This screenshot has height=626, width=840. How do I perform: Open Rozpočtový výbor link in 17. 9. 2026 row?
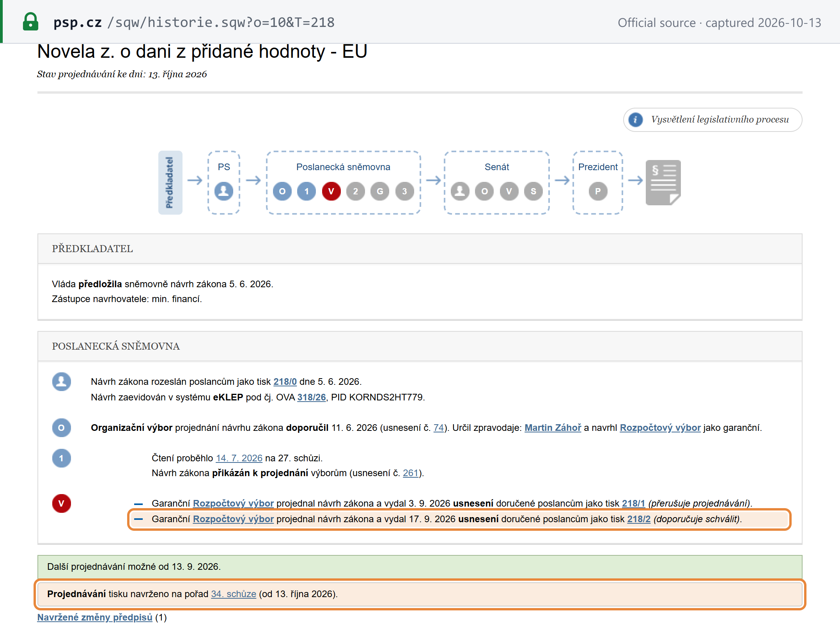[233, 519]
